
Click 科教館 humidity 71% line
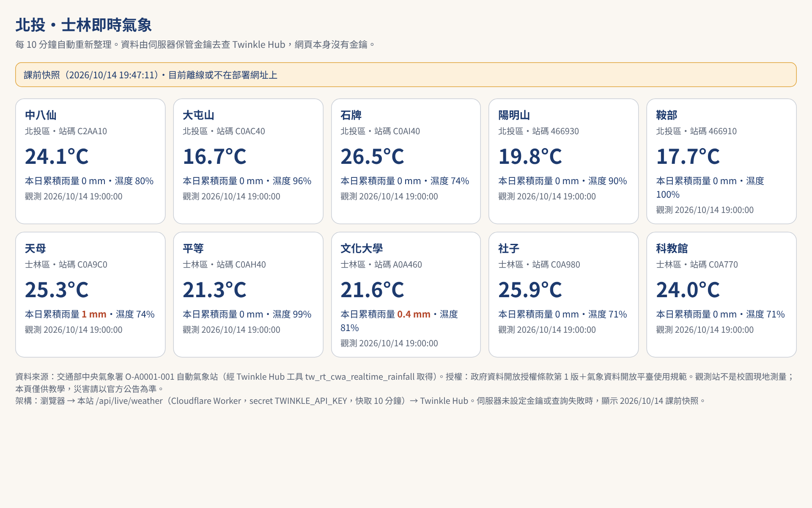coord(720,314)
